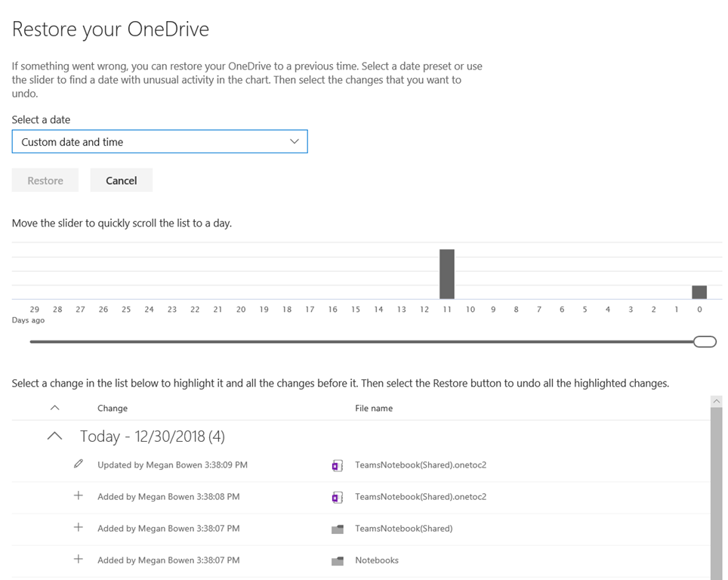Image resolution: width=728 pixels, height=580 pixels.
Task: Click the slider handle at day 0
Action: click(x=705, y=342)
